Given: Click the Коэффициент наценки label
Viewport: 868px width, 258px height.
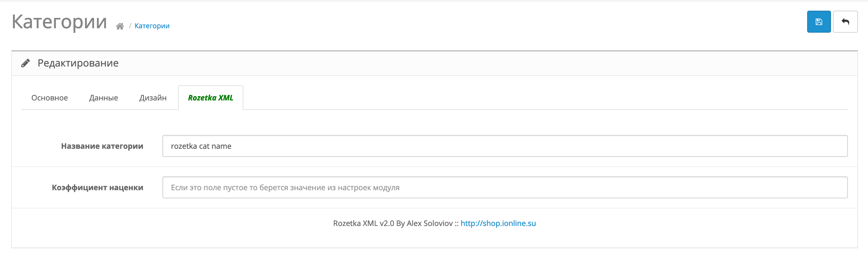Looking at the screenshot, I should point(98,187).
